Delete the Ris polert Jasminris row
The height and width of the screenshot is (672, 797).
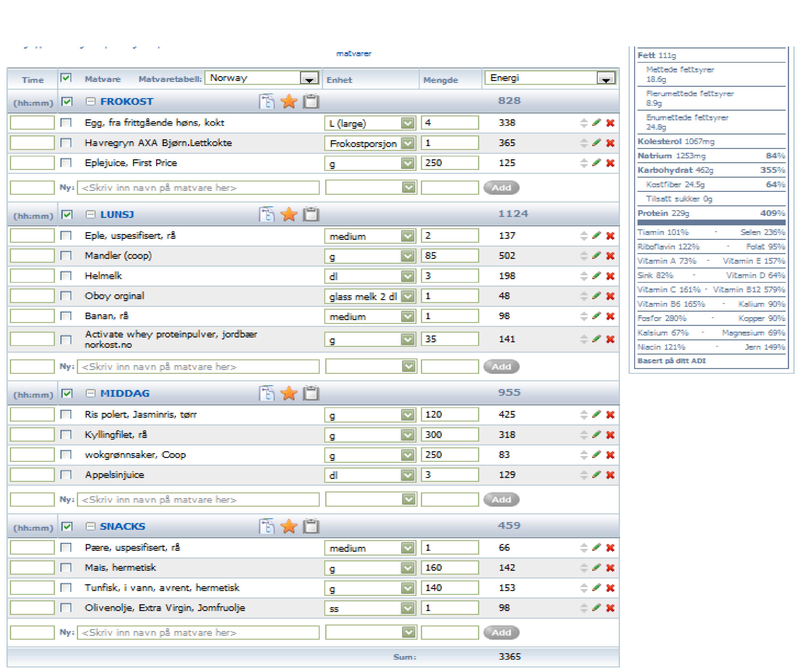[611, 415]
